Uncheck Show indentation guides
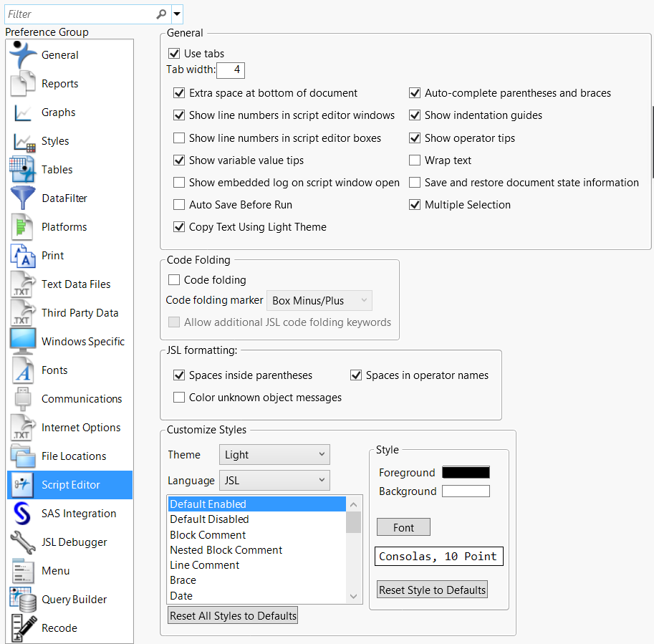 415,115
